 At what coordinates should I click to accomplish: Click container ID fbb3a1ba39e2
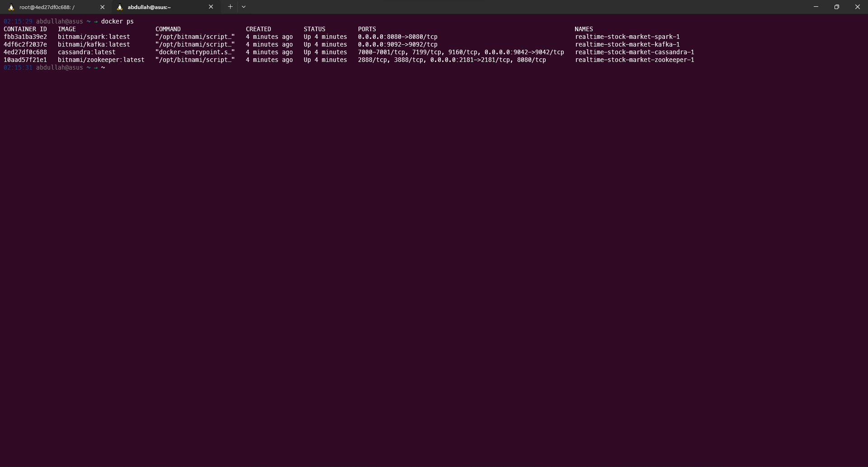(25, 37)
